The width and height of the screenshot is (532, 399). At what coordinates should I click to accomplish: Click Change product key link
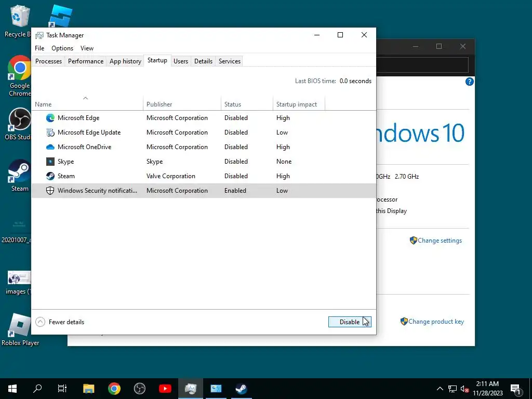coord(436,322)
